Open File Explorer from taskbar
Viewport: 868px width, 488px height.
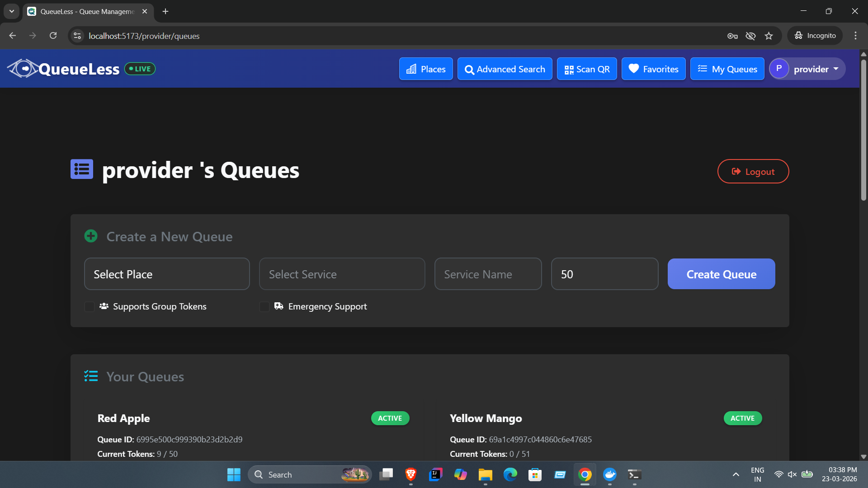click(x=485, y=474)
